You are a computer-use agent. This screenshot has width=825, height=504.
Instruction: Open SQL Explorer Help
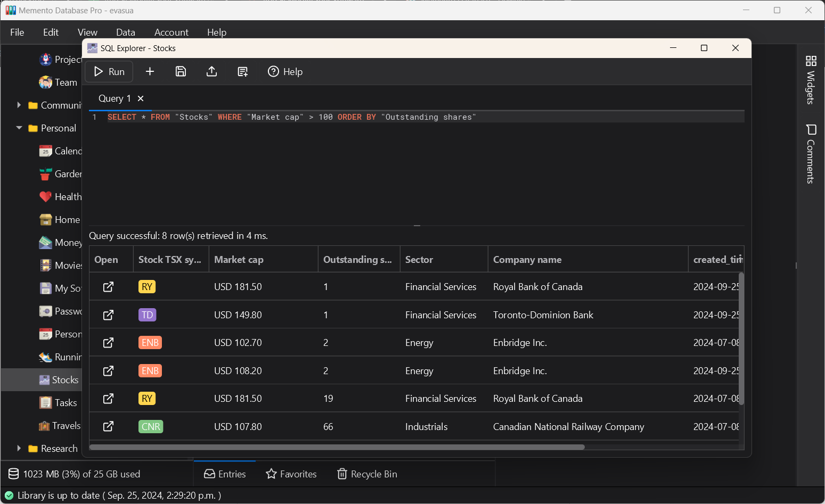(285, 72)
